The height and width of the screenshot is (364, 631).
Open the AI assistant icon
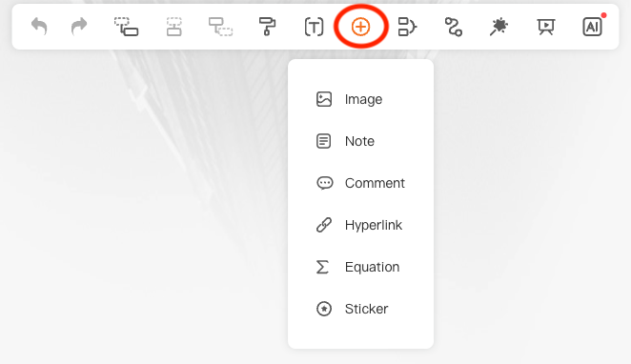click(592, 27)
